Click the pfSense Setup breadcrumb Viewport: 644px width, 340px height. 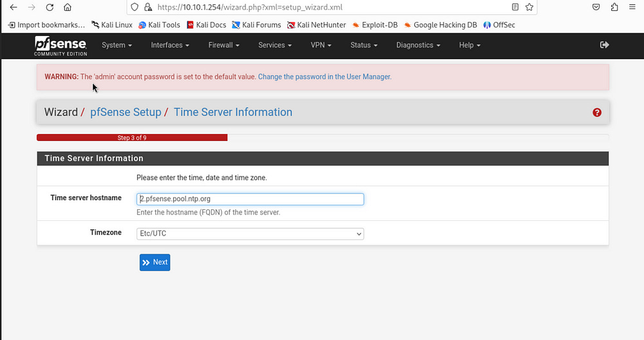coord(126,112)
